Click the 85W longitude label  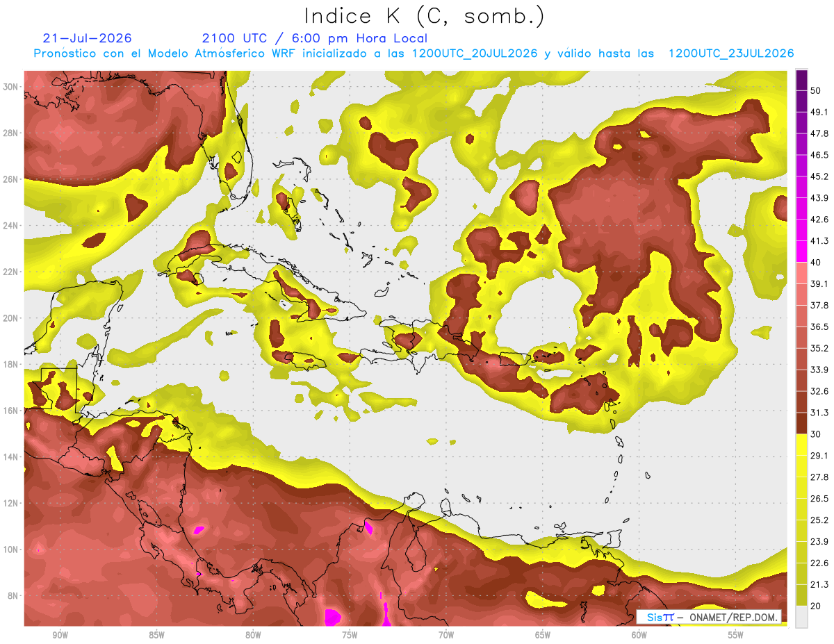[x=156, y=635]
